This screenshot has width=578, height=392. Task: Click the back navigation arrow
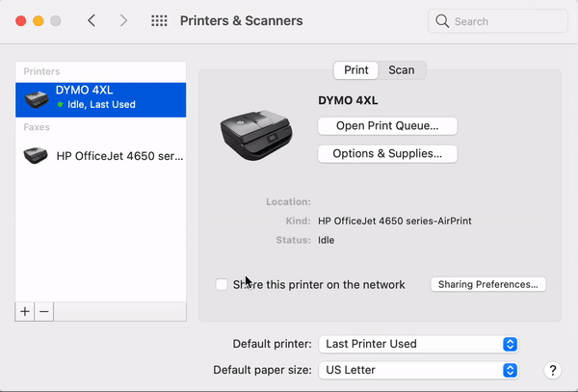pyautogui.click(x=92, y=20)
